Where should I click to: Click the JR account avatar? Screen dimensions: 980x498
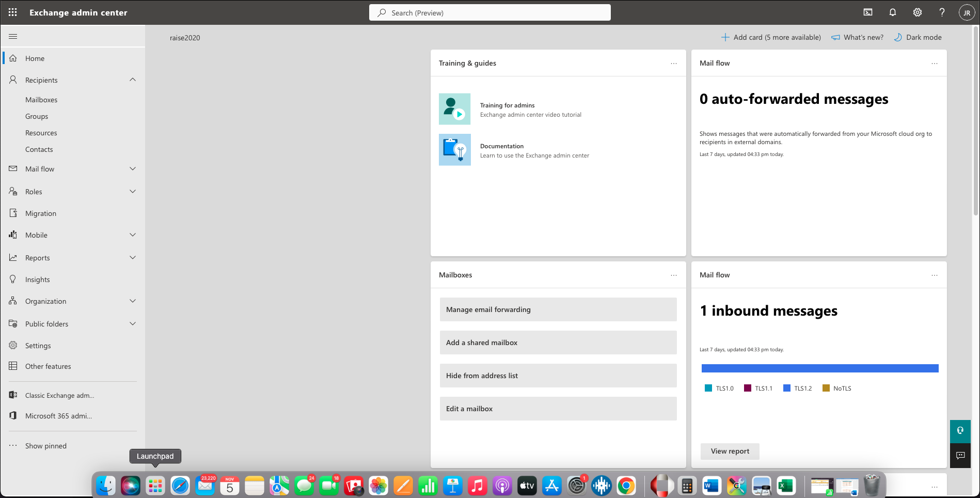(x=966, y=13)
